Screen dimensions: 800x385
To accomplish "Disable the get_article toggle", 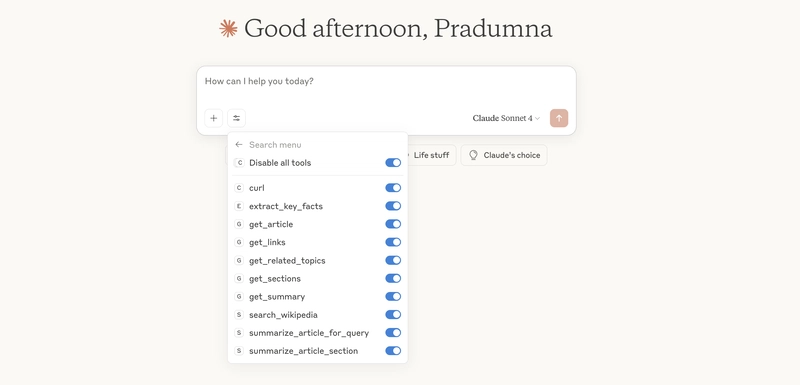I will pyautogui.click(x=393, y=224).
